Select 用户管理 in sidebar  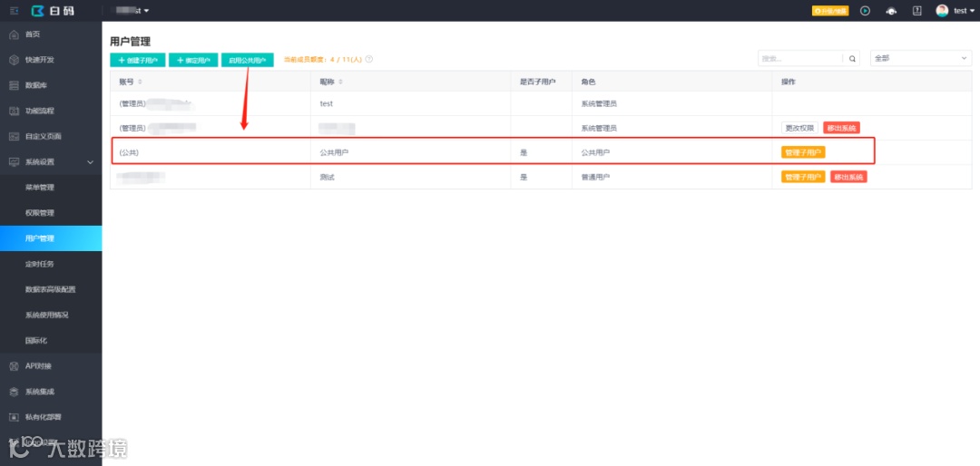click(51, 238)
